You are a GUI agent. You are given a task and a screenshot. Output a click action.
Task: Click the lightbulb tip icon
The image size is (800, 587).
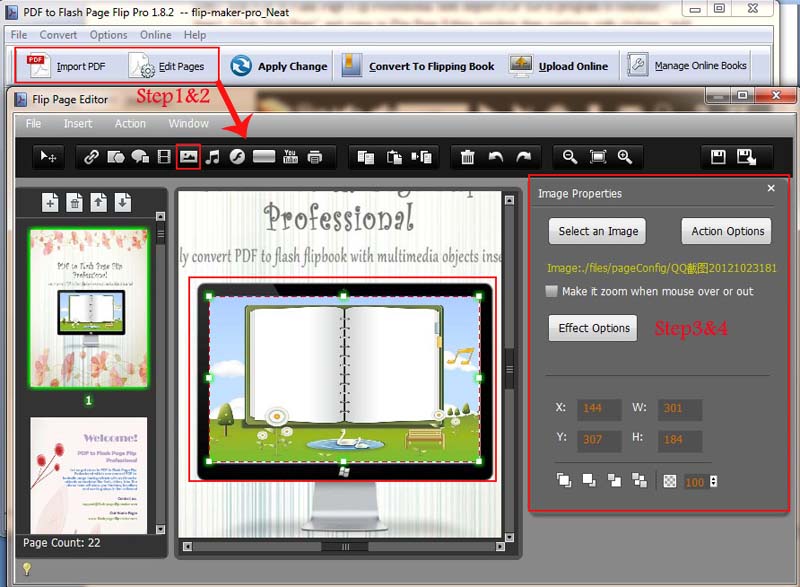(x=27, y=569)
